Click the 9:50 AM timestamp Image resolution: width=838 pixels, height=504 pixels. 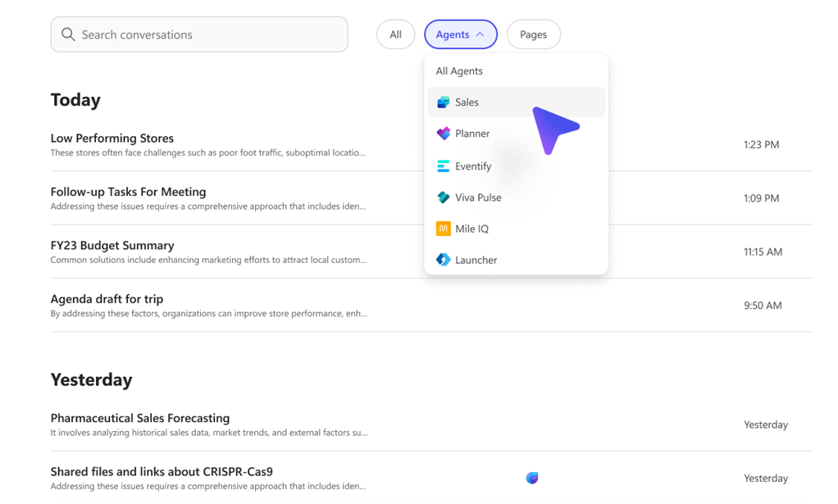[x=763, y=306]
